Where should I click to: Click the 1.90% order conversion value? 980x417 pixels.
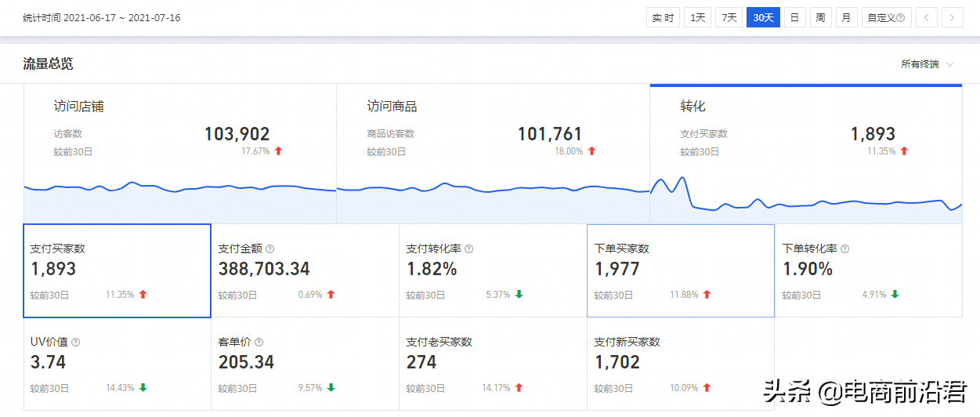(x=808, y=269)
